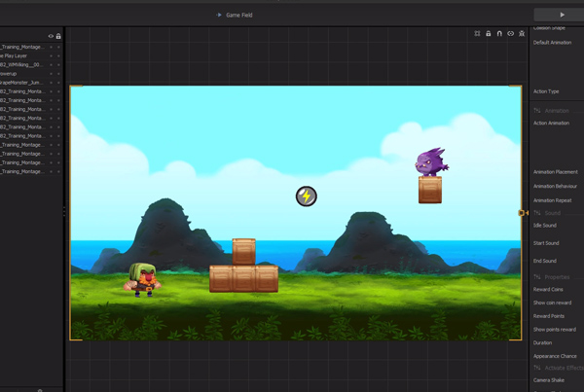The width and height of the screenshot is (584, 392).
Task: Select the Powerup layer row
Action: 30,74
